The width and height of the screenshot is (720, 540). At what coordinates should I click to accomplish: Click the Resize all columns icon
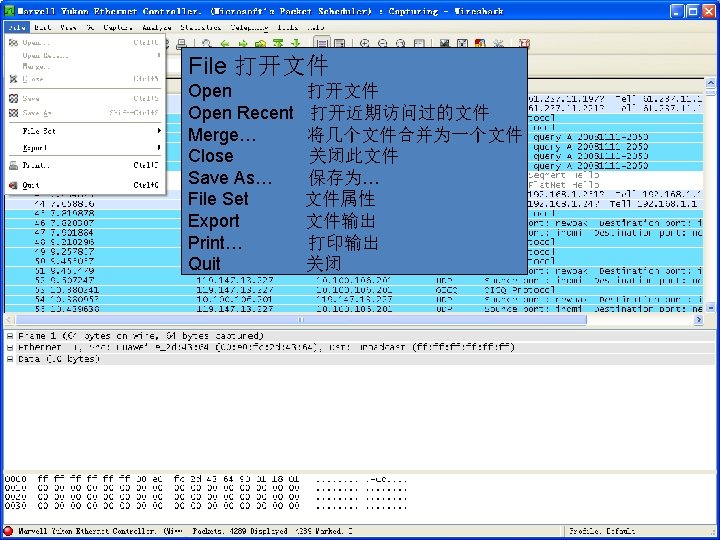(419, 44)
